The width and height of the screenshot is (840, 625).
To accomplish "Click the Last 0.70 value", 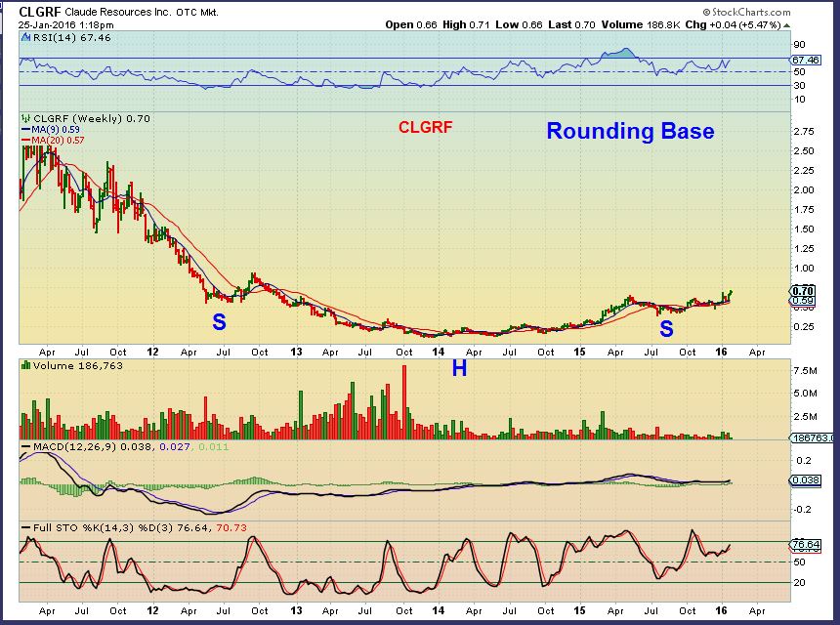I will tap(571, 24).
